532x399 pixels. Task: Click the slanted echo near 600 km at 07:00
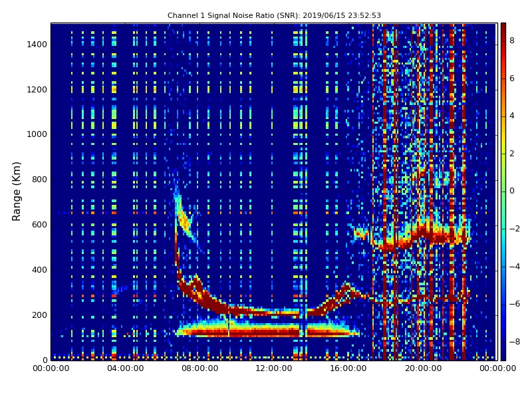pos(185,217)
